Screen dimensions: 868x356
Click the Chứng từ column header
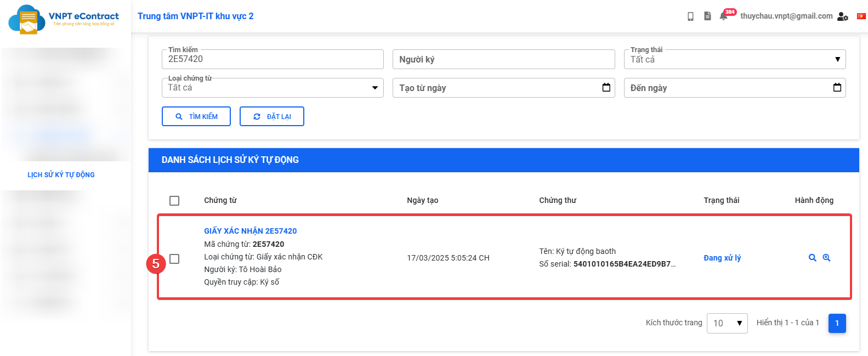220,200
